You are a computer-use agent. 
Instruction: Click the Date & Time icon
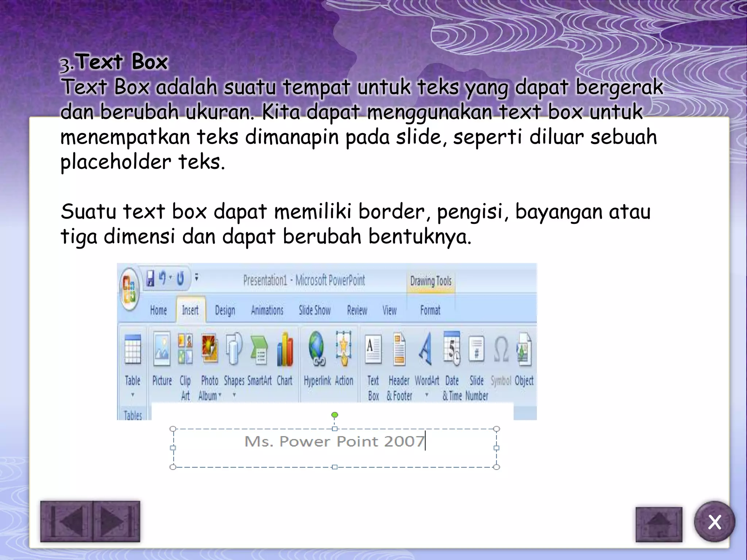click(452, 349)
